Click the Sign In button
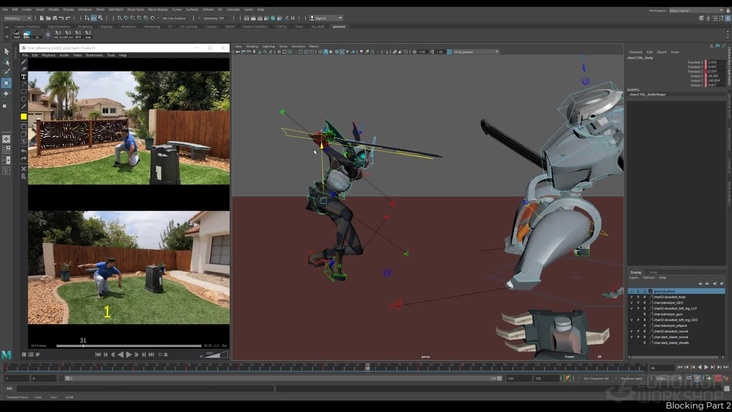The height and width of the screenshot is (412, 732). tap(322, 18)
